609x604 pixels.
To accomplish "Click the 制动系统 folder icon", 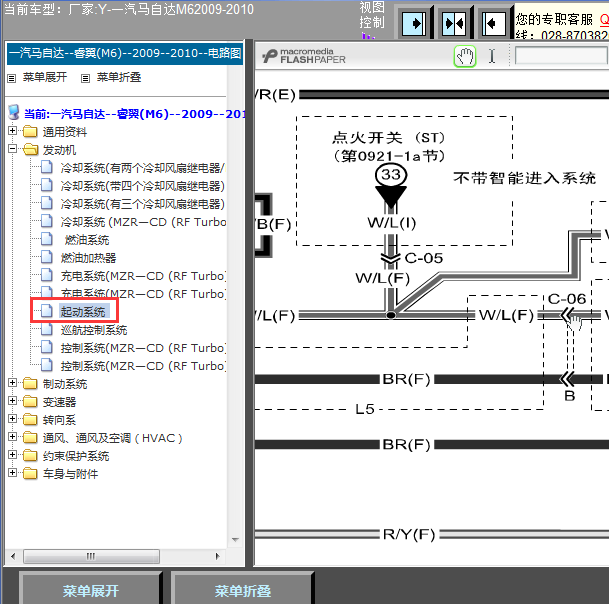I will pos(30,384).
